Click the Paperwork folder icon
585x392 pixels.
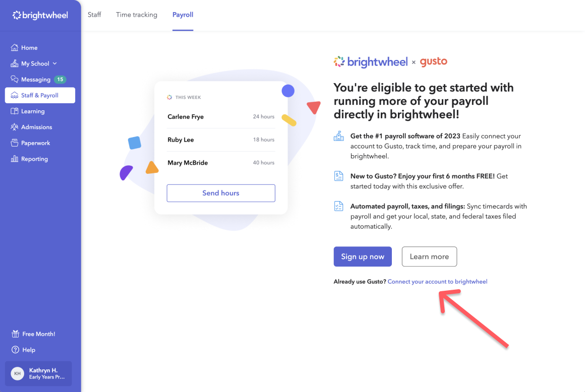(x=15, y=143)
